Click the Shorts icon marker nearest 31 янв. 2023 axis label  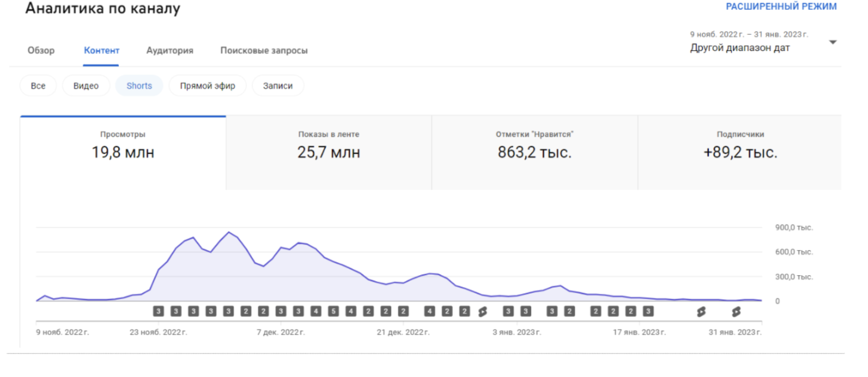[x=736, y=312]
